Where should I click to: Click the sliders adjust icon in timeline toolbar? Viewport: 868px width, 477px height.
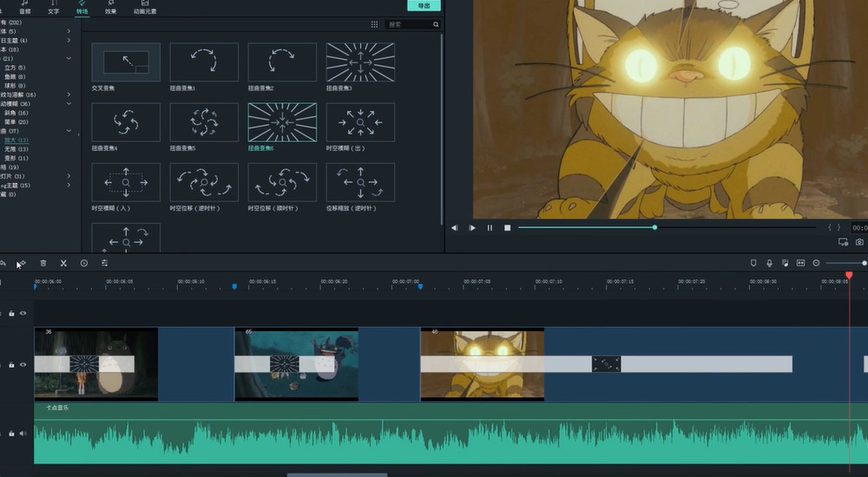[104, 263]
